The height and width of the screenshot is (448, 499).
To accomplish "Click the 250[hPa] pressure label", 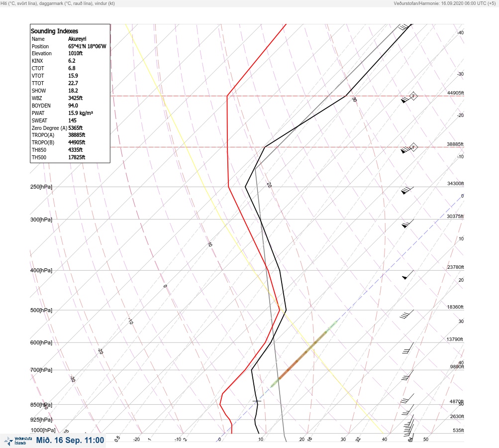I will [41, 187].
